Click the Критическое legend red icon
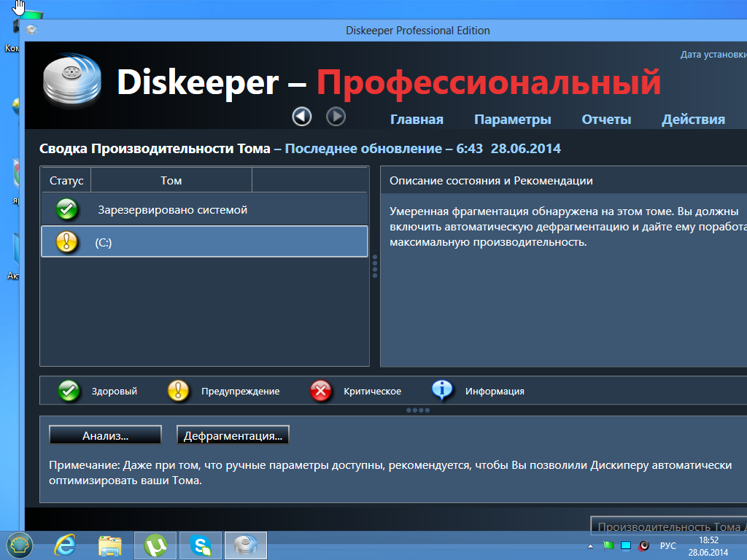Viewport: 747px width, 560px height. 321,391
